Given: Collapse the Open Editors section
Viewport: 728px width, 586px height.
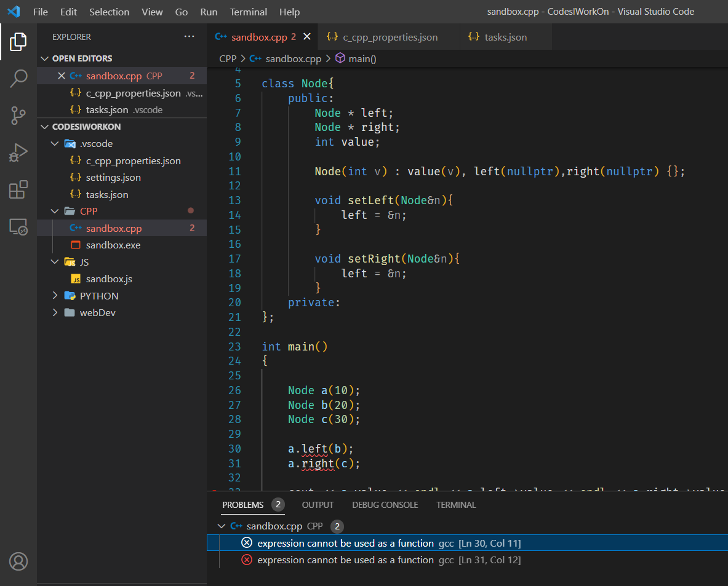Looking at the screenshot, I should pyautogui.click(x=45, y=58).
